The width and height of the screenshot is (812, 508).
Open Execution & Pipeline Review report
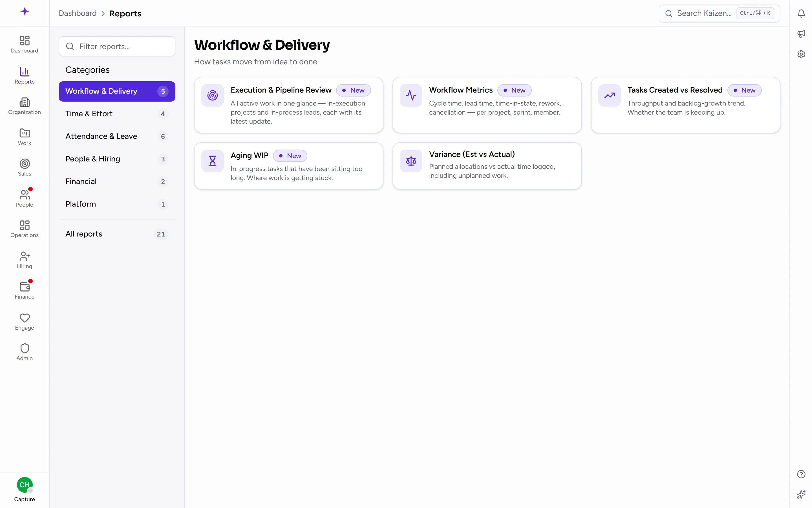288,105
